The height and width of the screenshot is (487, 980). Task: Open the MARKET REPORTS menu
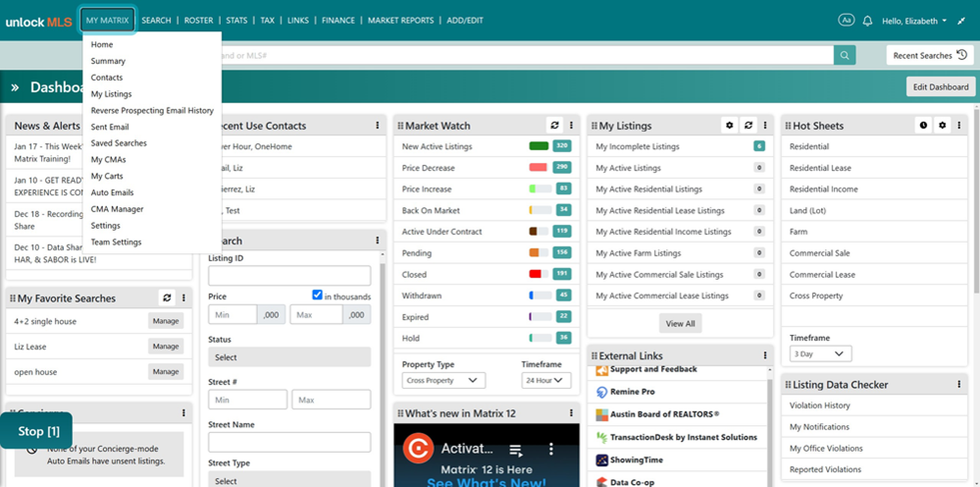[401, 20]
